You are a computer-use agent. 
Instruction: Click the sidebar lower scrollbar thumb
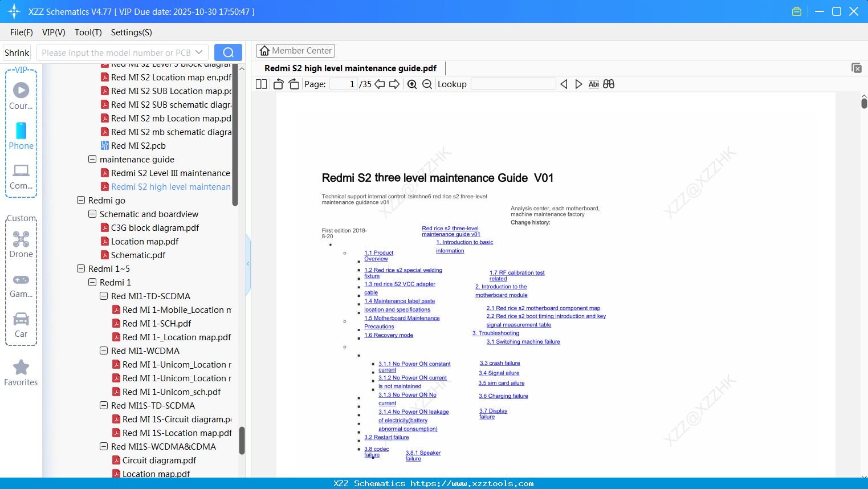pyautogui.click(x=242, y=441)
